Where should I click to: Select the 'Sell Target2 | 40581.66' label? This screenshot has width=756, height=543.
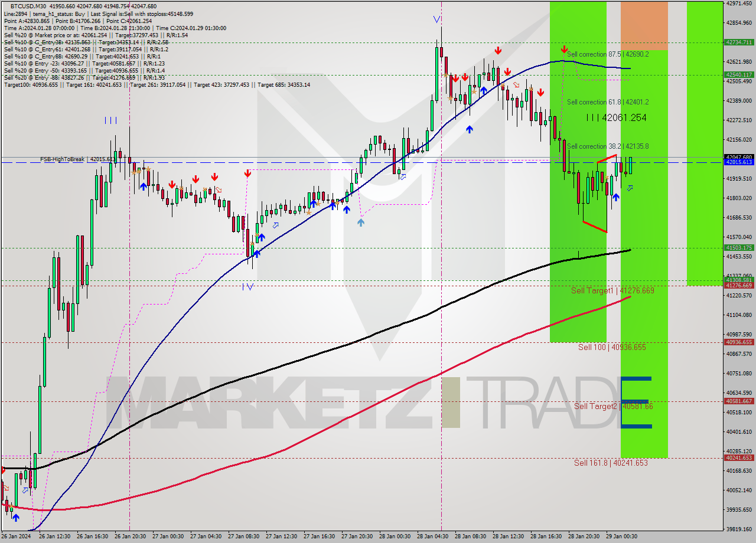[614, 406]
